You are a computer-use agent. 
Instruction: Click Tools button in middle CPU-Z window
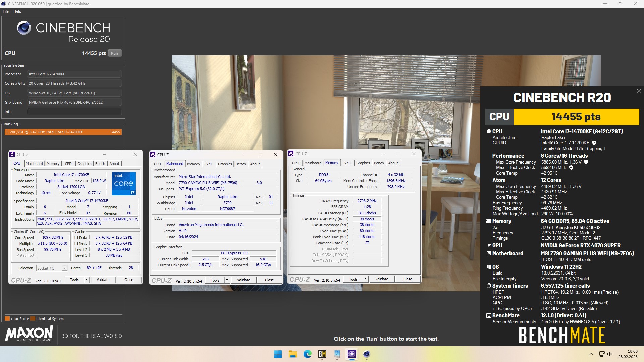215,280
